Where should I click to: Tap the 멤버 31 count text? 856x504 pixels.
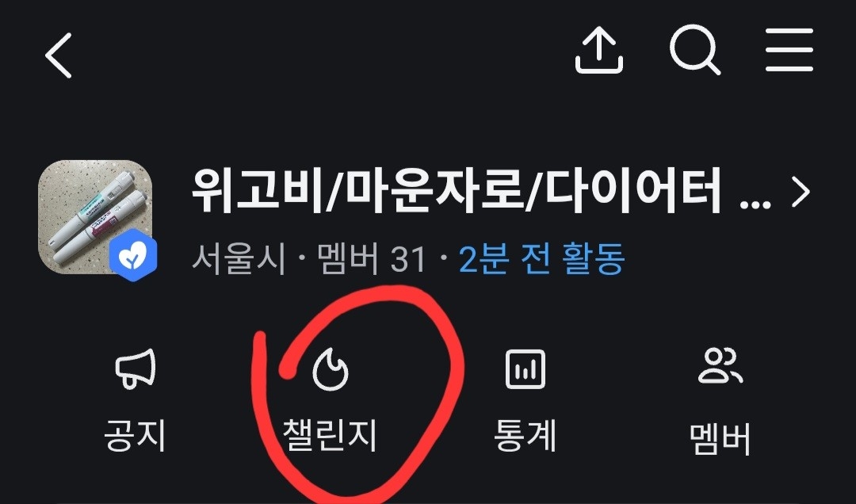tap(371, 259)
